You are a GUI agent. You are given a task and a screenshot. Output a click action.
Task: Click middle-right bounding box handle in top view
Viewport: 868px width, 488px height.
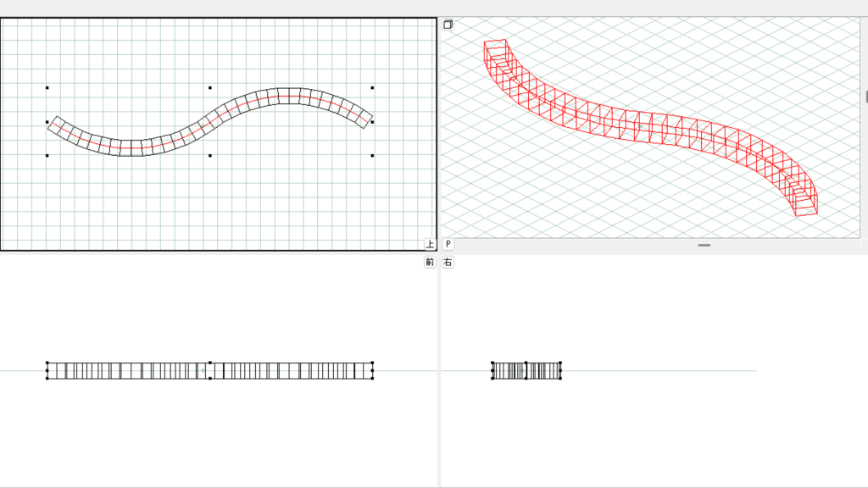(372, 122)
